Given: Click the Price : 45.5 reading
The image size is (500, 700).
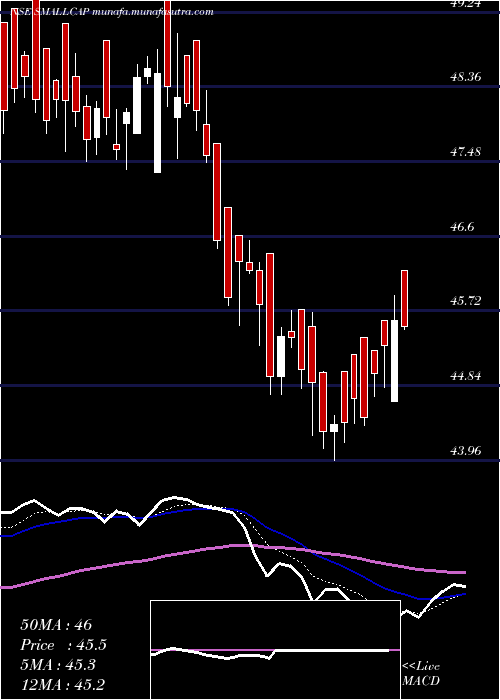Looking at the screenshot, I should [x=63, y=645].
